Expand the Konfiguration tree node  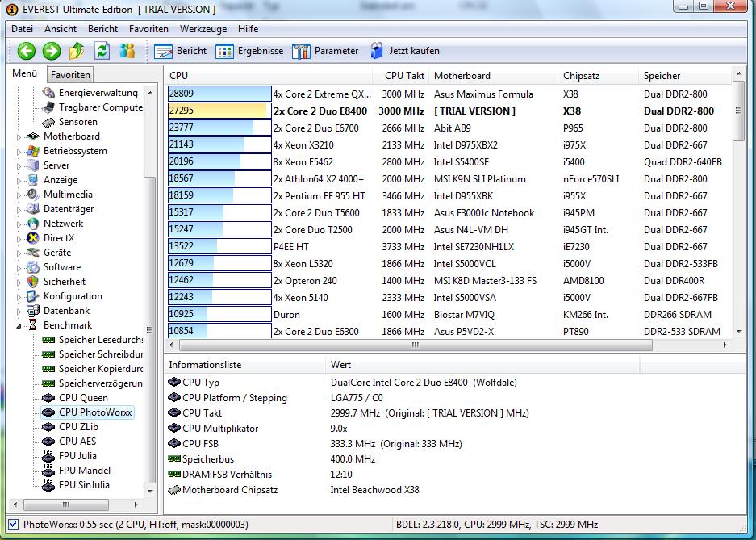(19, 297)
